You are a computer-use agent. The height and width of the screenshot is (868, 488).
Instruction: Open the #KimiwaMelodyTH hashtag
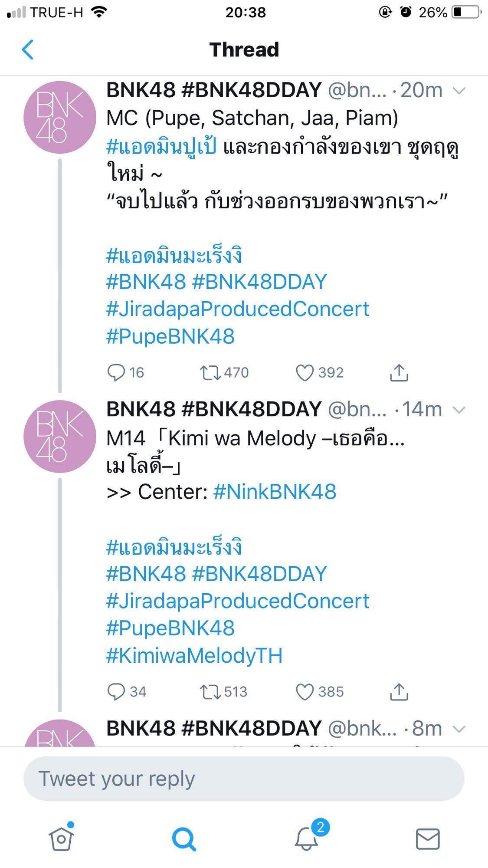[194, 655]
